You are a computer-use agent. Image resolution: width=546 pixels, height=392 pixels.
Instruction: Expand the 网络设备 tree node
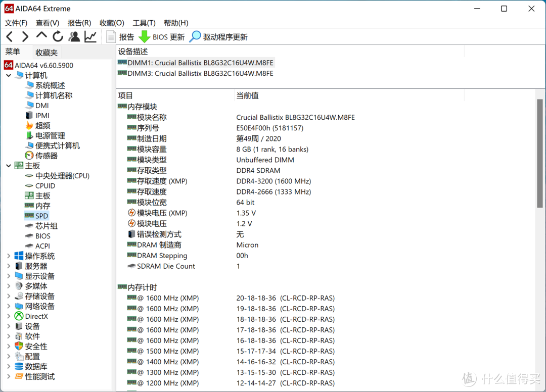point(9,306)
